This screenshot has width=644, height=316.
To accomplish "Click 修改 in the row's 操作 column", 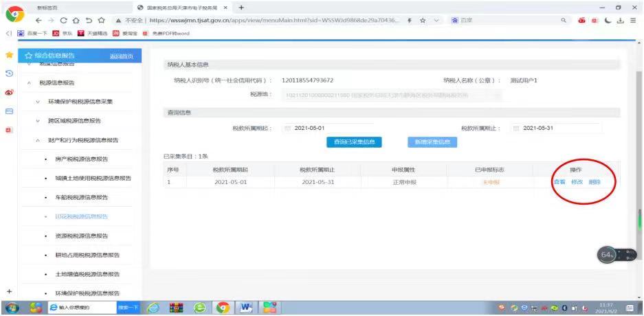I will coord(577,182).
